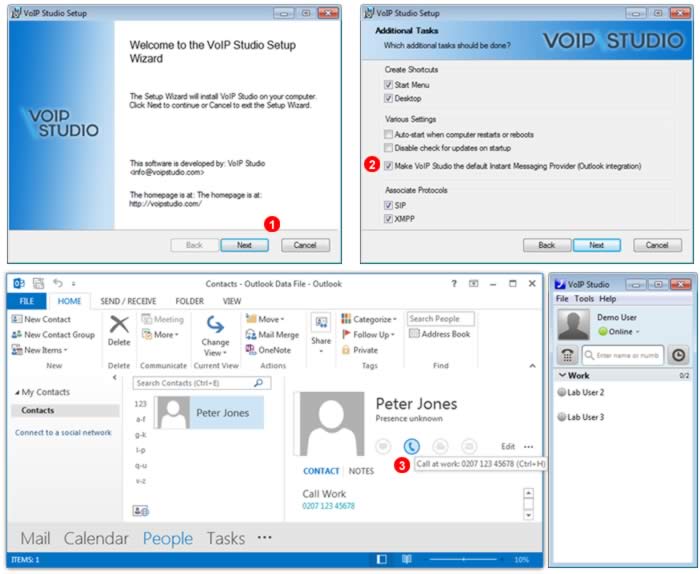The image size is (700, 574).
Task: Click reading view icon in Outlook status bar
Action: pos(407,559)
